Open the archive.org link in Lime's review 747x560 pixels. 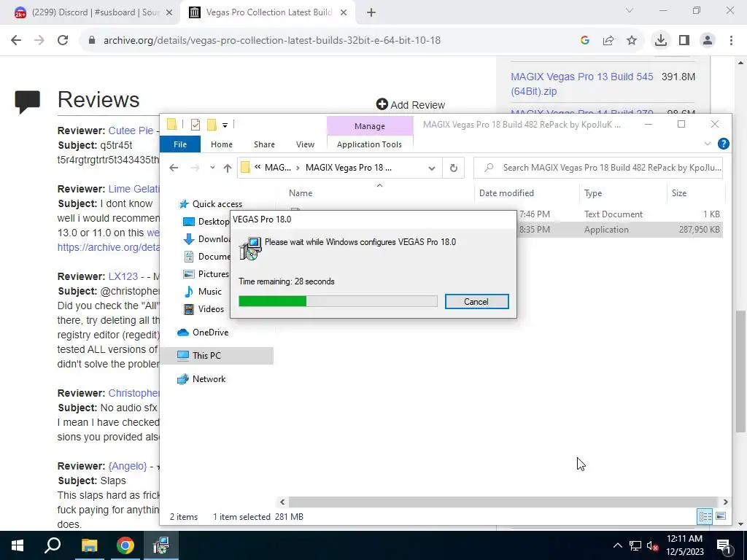109,247
